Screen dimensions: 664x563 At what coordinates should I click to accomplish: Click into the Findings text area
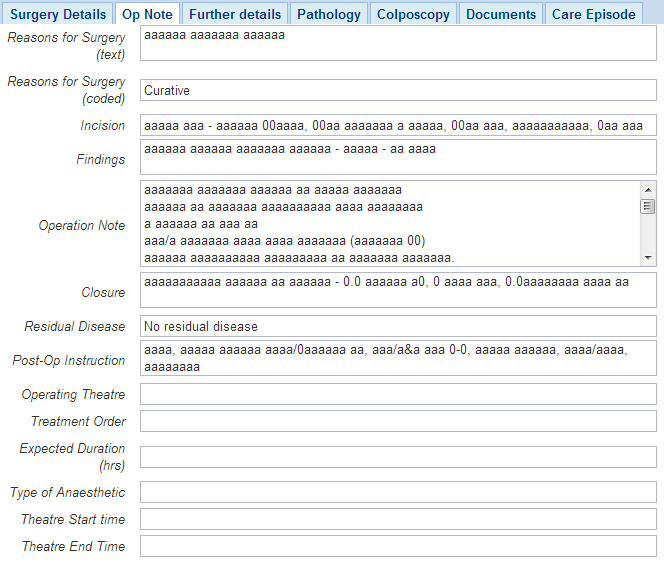[398, 157]
